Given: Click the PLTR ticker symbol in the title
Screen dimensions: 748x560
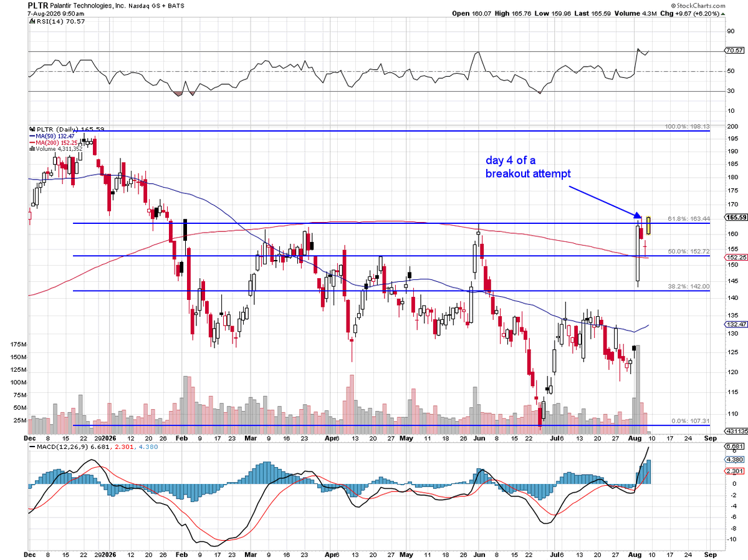Looking at the screenshot, I should tap(37, 4).
